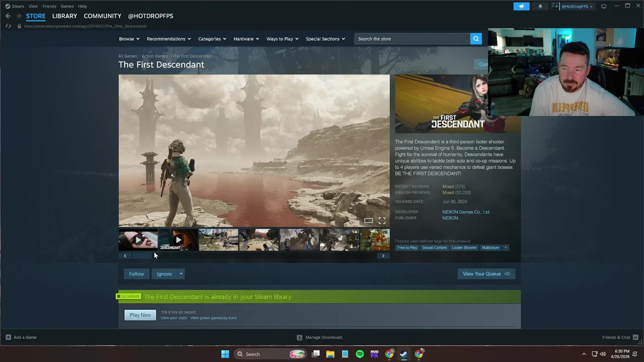Click the Play Now button
The width and height of the screenshot is (644, 362).
pyautogui.click(x=140, y=315)
